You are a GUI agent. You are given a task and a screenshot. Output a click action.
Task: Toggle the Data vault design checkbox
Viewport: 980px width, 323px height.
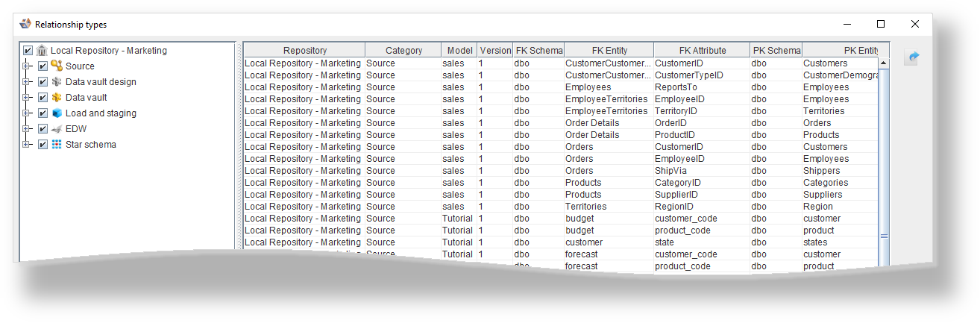43,82
